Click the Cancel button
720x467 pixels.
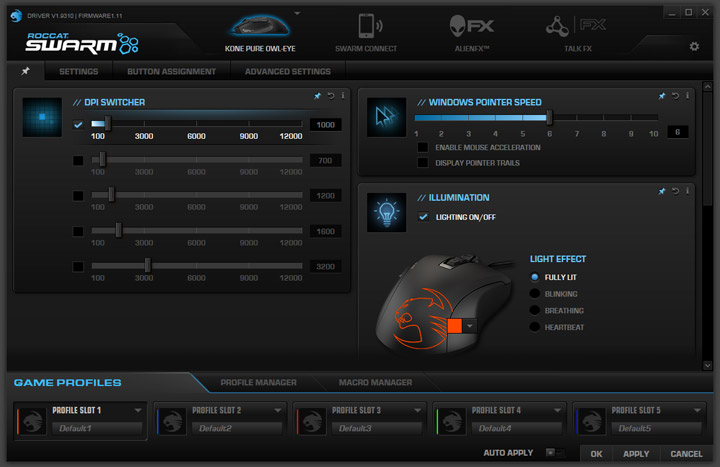click(686, 454)
